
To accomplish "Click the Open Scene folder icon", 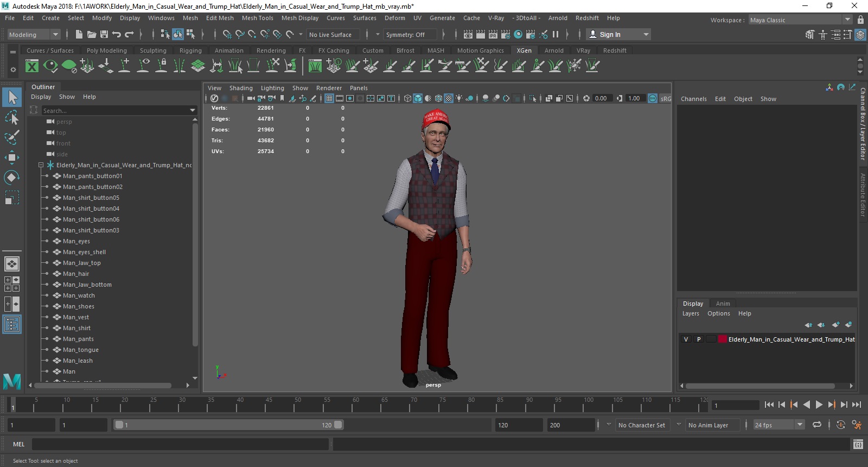I will coord(92,34).
